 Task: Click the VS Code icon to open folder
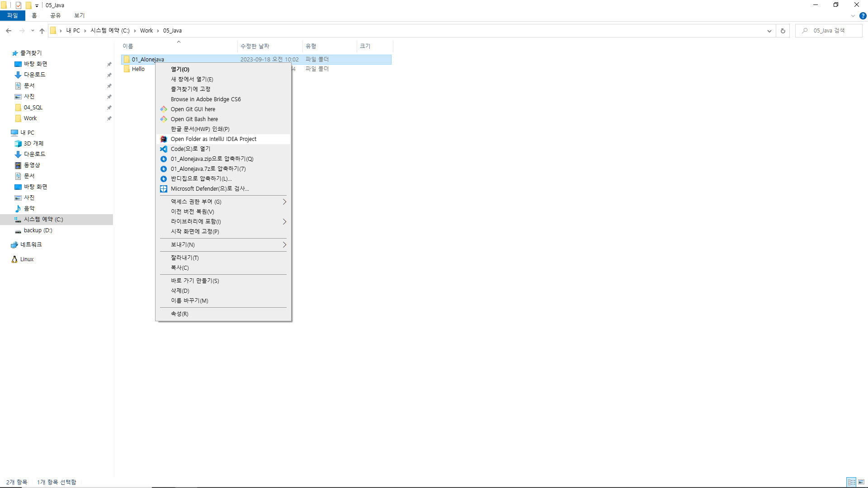tap(164, 149)
